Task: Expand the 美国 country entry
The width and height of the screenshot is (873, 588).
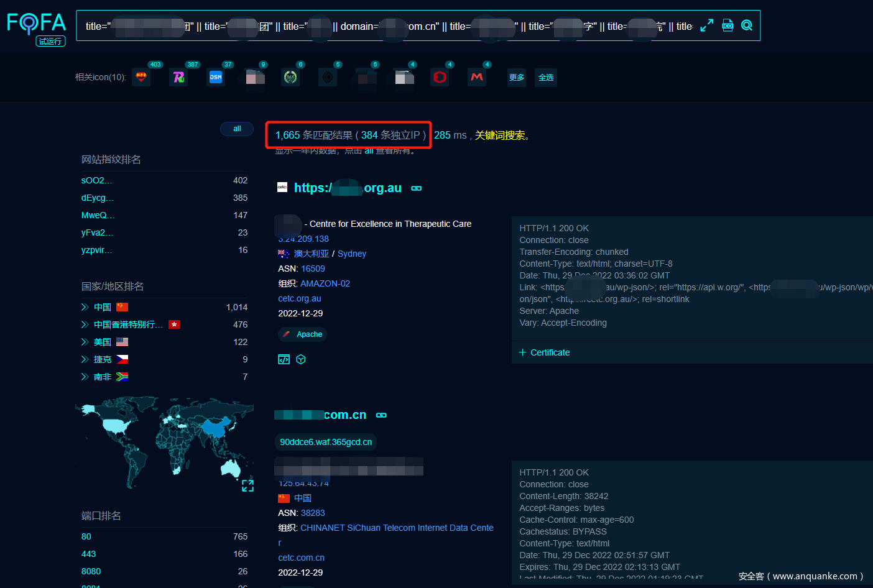Action: (85, 342)
